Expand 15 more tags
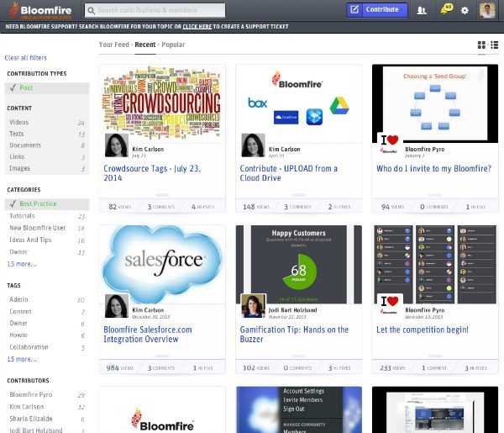The width and height of the screenshot is (504, 433). (x=22, y=359)
